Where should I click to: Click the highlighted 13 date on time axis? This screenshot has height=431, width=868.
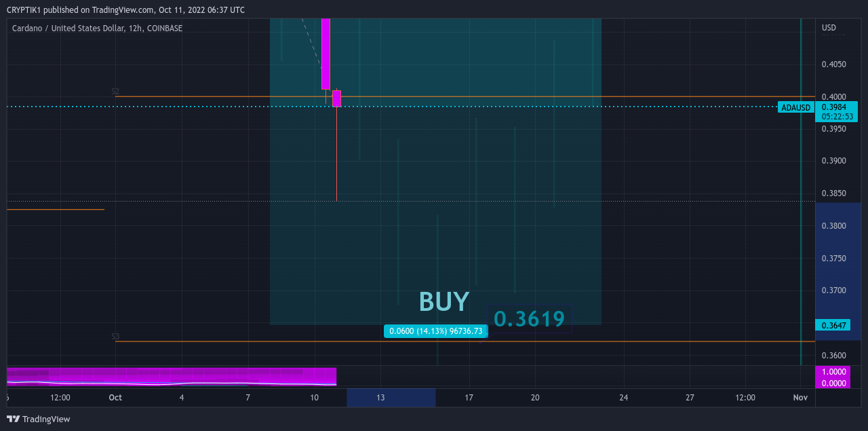click(380, 398)
